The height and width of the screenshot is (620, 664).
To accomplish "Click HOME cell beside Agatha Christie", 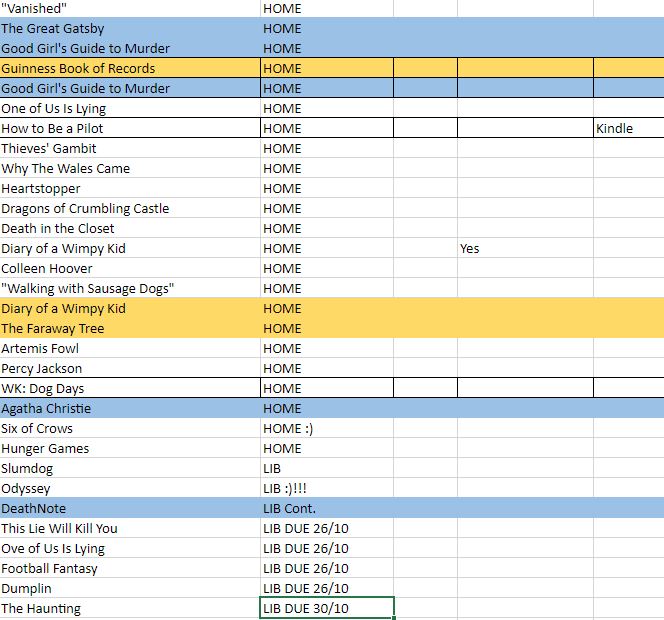I will 327,408.
